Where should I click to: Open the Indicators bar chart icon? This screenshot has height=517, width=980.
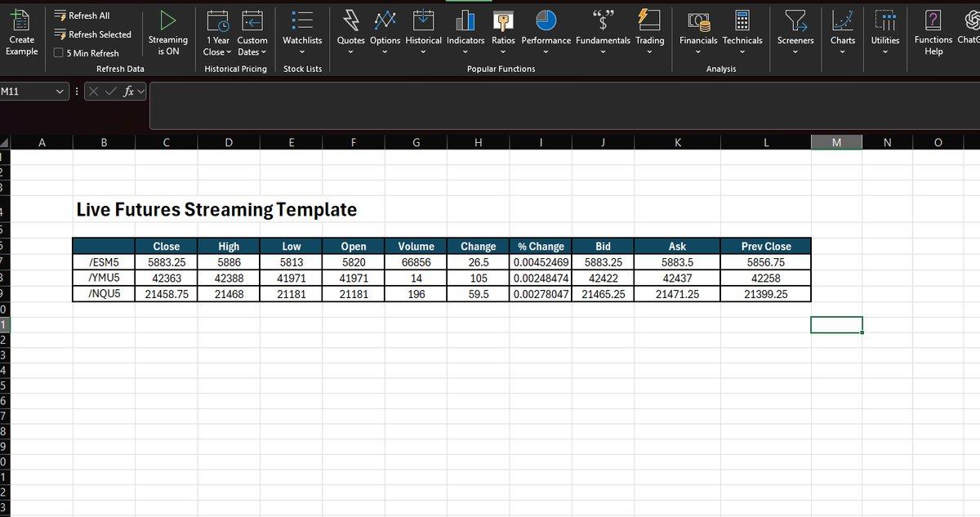[465, 19]
